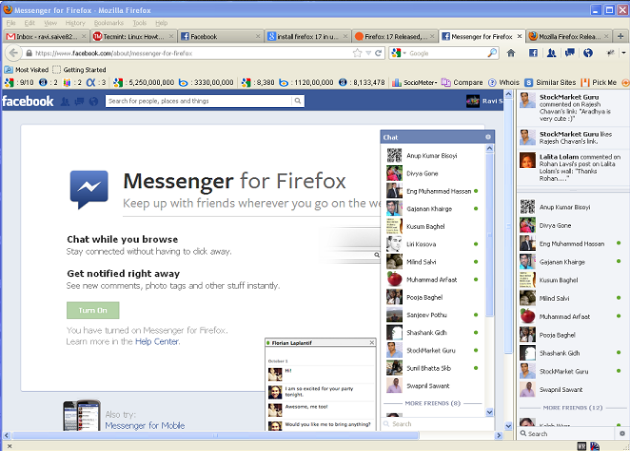This screenshot has height=451, width=630.
Task: Open the History menu
Action: (75, 23)
